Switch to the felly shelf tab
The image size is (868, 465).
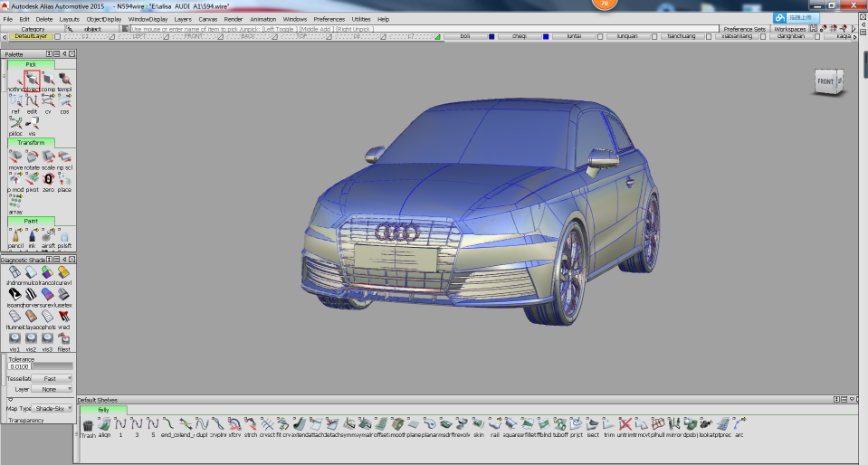[x=103, y=410]
